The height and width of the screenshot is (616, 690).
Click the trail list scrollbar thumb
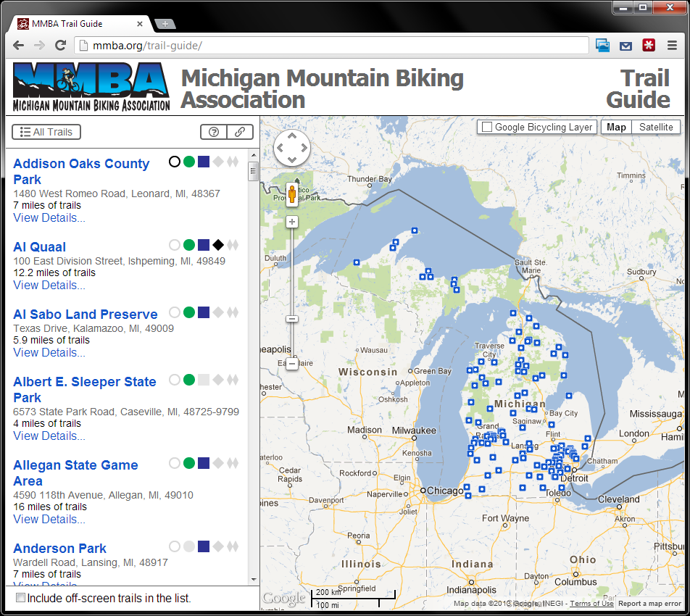[x=254, y=171]
